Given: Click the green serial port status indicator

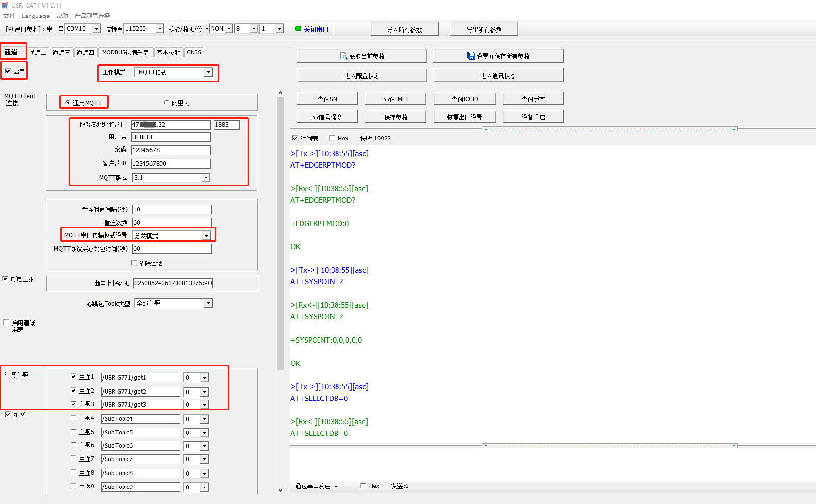Looking at the screenshot, I should coord(298,29).
